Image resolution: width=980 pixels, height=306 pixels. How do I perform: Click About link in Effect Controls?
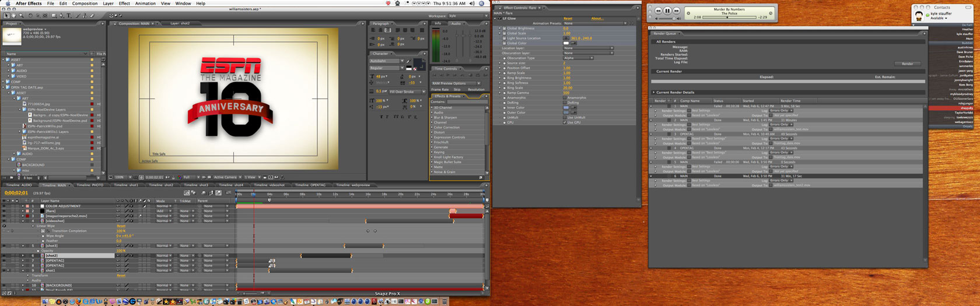597,19
